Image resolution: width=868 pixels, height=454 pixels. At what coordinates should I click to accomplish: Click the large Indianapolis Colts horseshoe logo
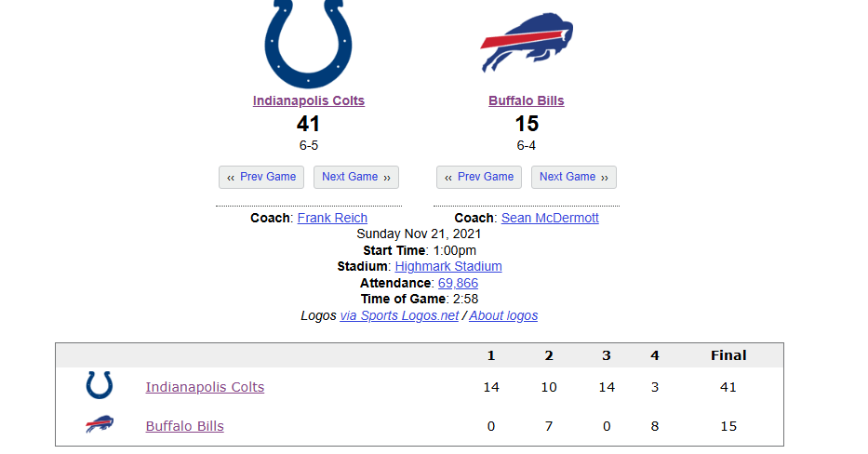[x=308, y=42]
